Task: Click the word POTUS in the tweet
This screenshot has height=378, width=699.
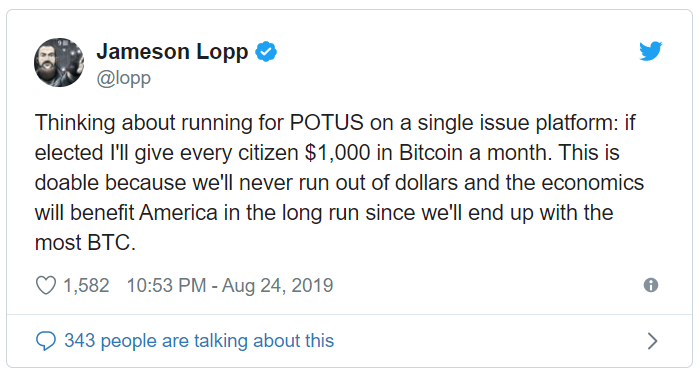Action: point(326,123)
